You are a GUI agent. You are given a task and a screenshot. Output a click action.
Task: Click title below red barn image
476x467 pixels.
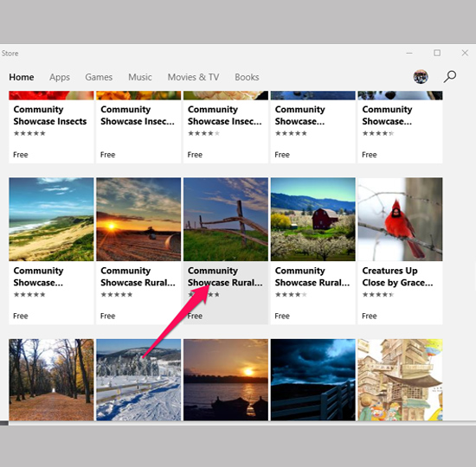point(312,277)
